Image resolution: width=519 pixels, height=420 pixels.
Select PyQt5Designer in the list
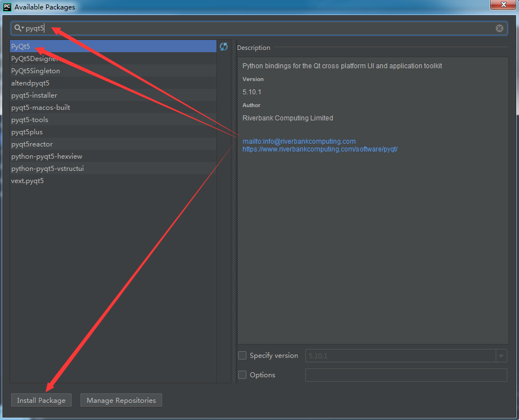(x=113, y=59)
